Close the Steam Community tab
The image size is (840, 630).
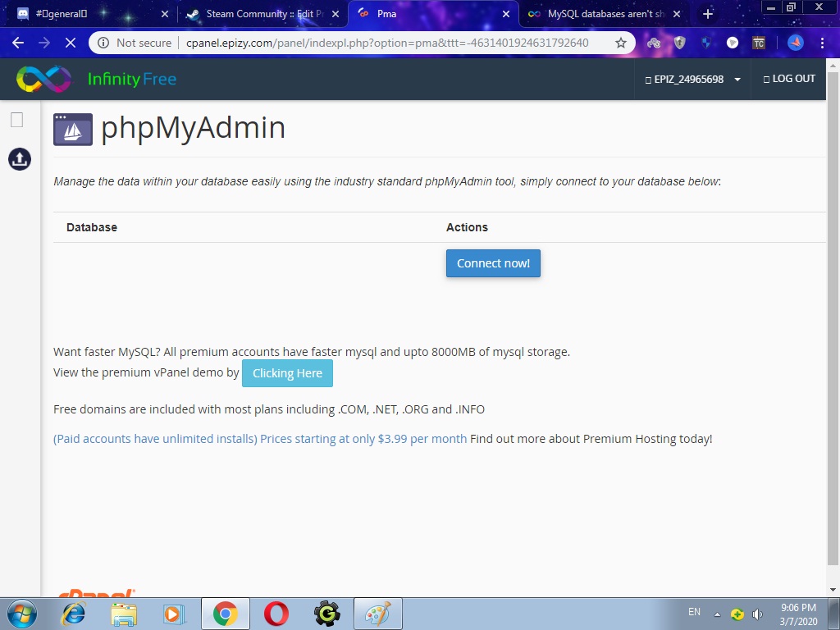coord(336,14)
